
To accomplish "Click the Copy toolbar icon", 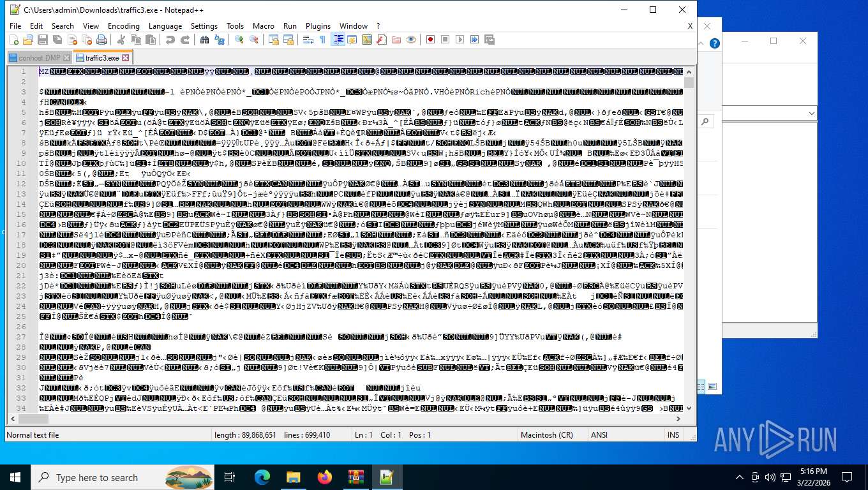I will coord(135,40).
